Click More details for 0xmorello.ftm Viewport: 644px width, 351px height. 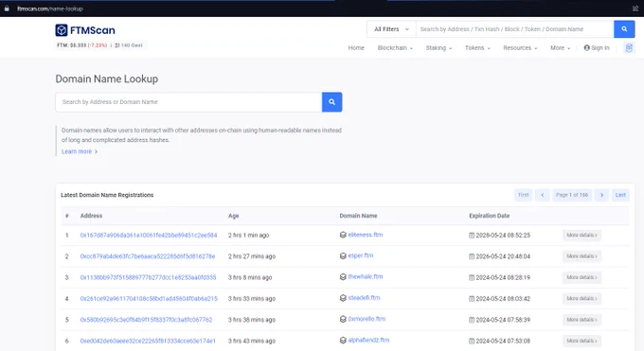582,320
